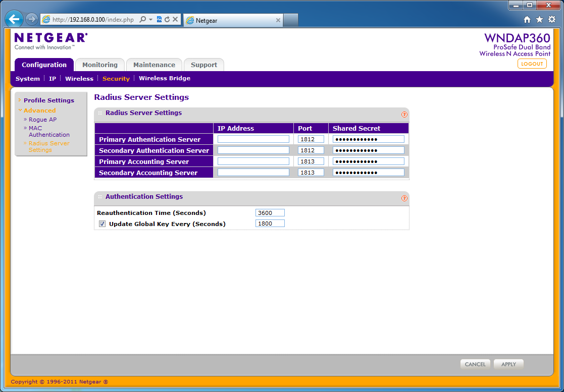Switch to the Maintenance tab
This screenshot has width=564, height=392.
coord(155,65)
